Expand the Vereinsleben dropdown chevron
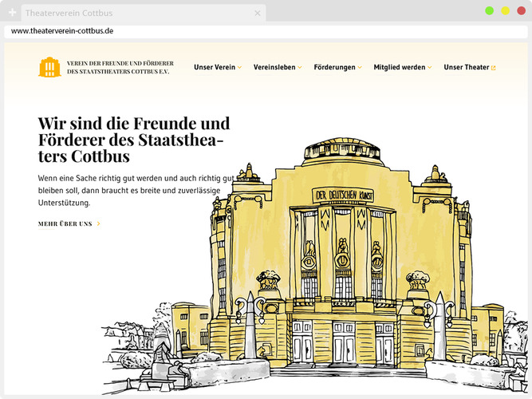 point(300,68)
